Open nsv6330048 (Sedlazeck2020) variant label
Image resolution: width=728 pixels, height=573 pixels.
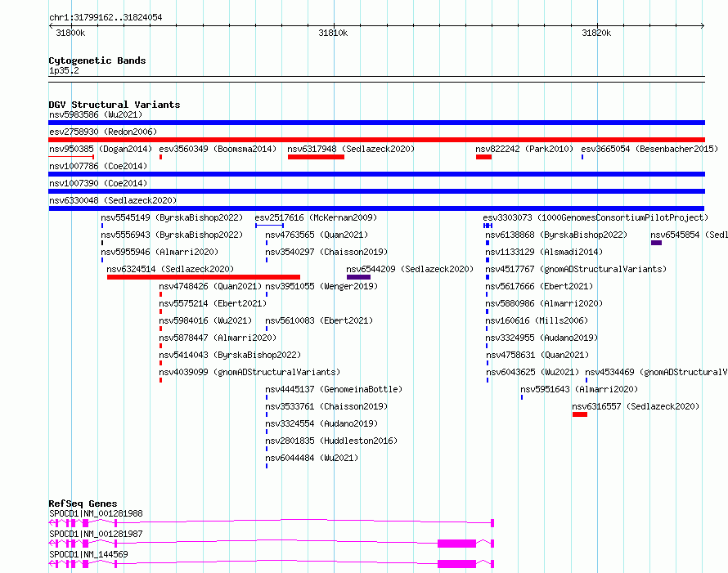[x=113, y=200]
